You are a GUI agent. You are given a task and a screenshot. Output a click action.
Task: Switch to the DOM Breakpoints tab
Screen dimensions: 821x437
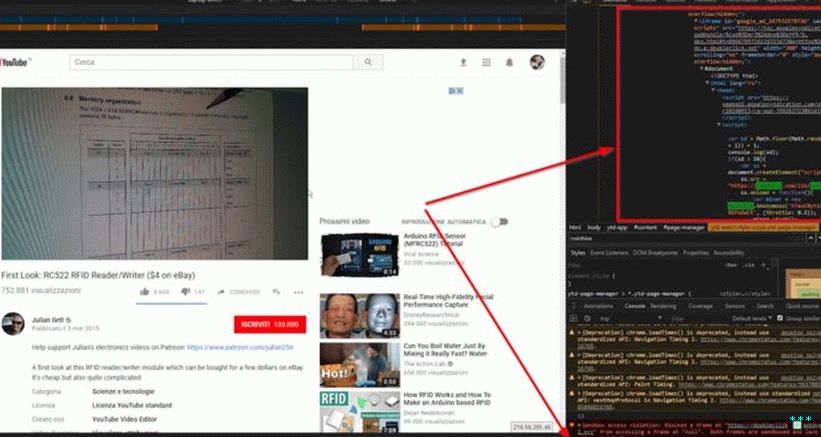tap(655, 253)
